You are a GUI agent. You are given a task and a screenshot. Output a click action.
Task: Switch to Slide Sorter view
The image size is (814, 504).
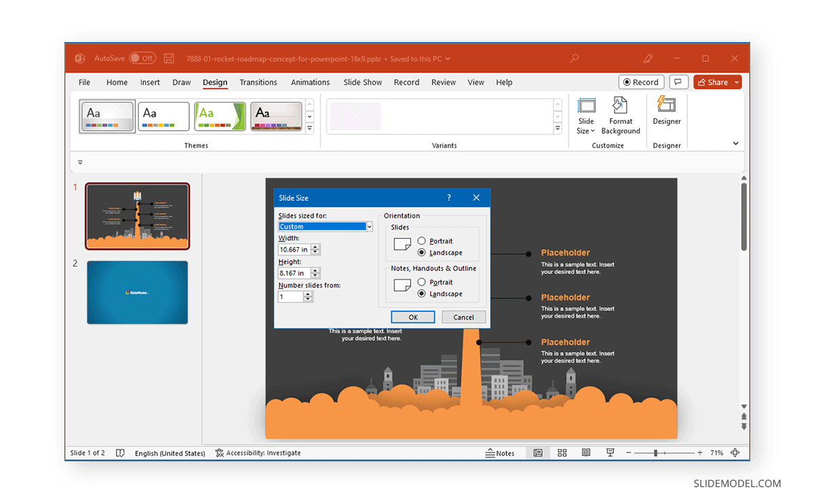click(562, 452)
